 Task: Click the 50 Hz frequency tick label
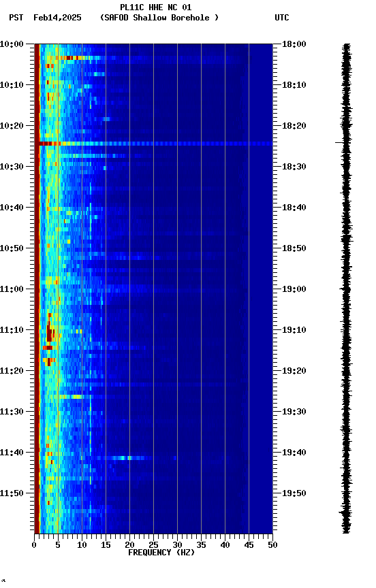[272, 545]
